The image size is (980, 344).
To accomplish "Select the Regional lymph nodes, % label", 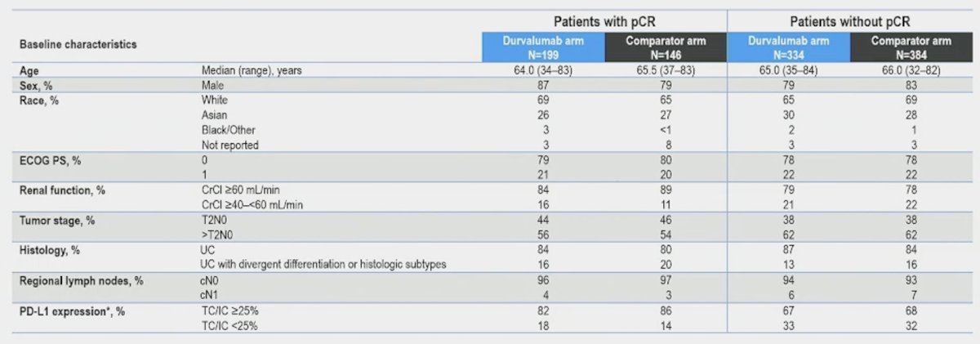I will click(x=81, y=280).
